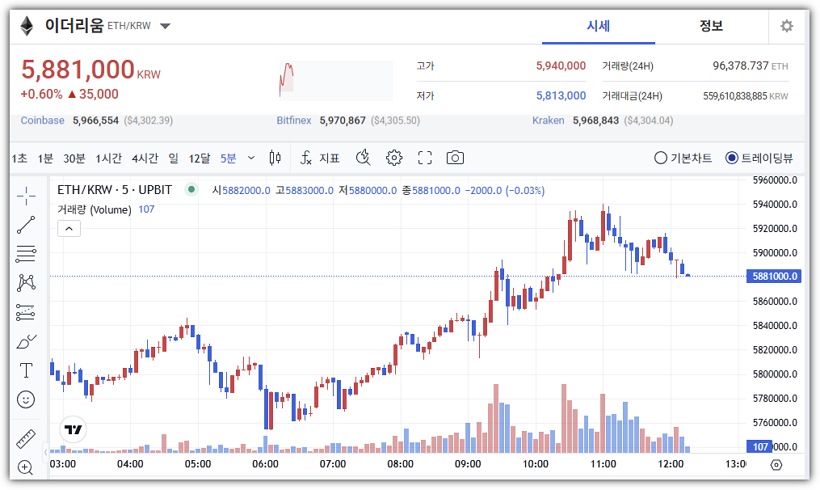Image resolution: width=820 pixels, height=490 pixels.
Task: Open the indicator templates icon
Action: point(363,158)
